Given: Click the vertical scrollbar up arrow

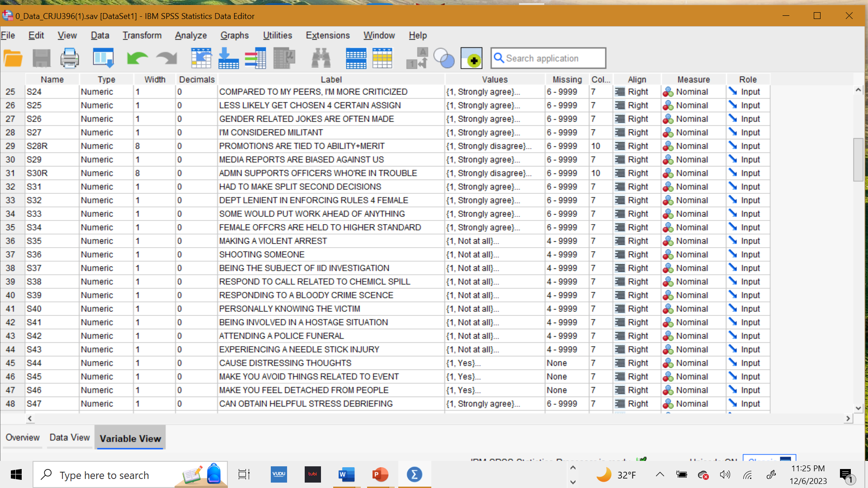Looking at the screenshot, I should click(858, 90).
